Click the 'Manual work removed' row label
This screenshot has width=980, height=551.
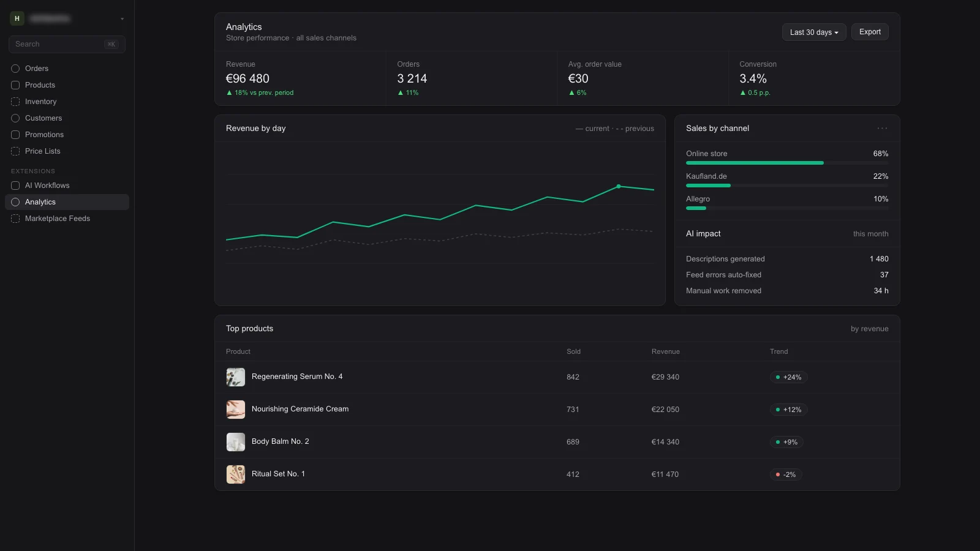pos(723,291)
